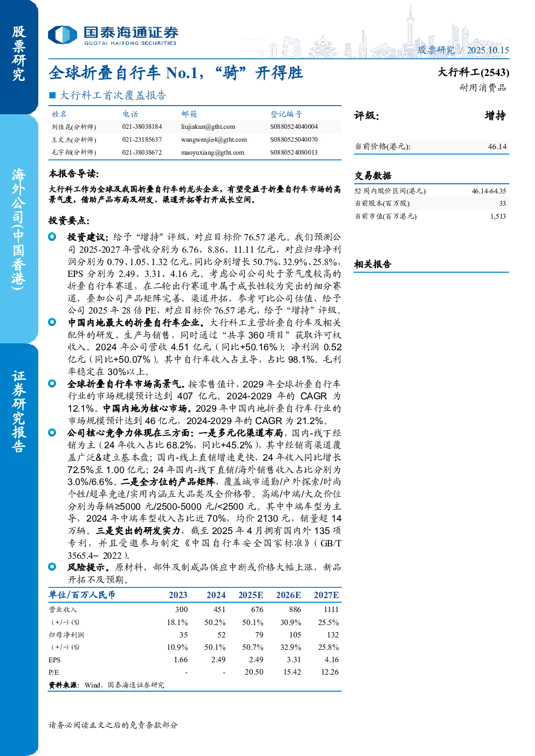
Task: Click 2025E P/E value 20.50
Action: click(254, 672)
